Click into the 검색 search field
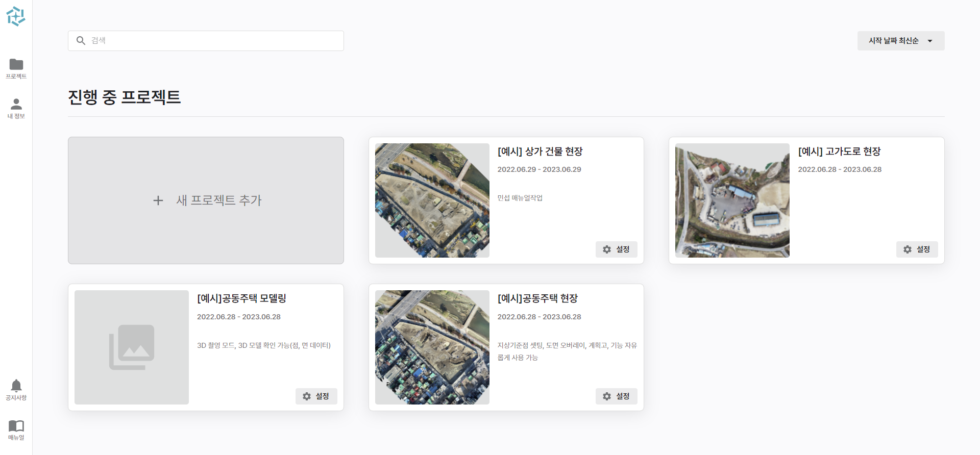Screen dimensions: 980x455 tap(214, 41)
